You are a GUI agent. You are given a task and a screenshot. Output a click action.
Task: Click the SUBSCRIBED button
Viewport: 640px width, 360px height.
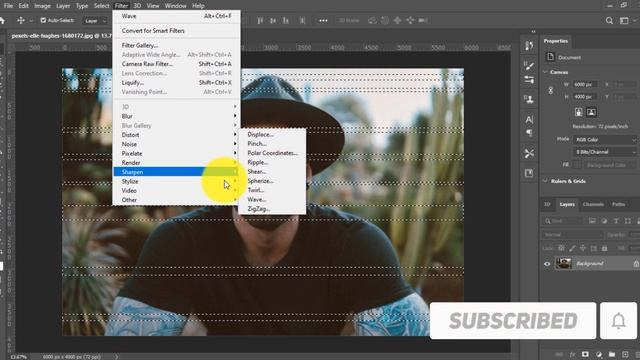[513, 321]
